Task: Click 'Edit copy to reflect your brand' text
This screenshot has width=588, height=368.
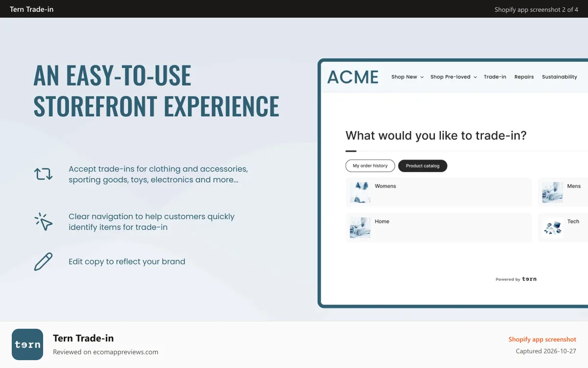Action: (127, 262)
